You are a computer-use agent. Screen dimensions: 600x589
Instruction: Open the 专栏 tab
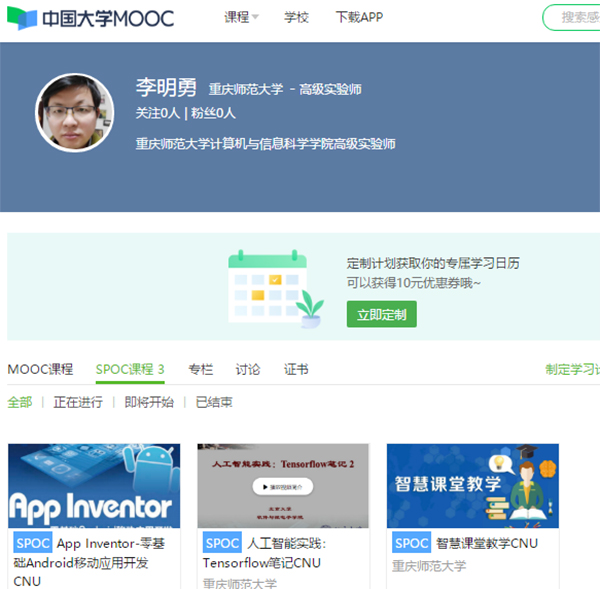(x=201, y=369)
